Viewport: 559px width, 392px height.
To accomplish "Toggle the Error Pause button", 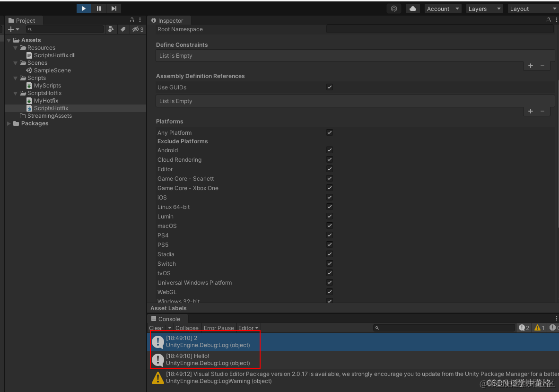I will tap(219, 328).
